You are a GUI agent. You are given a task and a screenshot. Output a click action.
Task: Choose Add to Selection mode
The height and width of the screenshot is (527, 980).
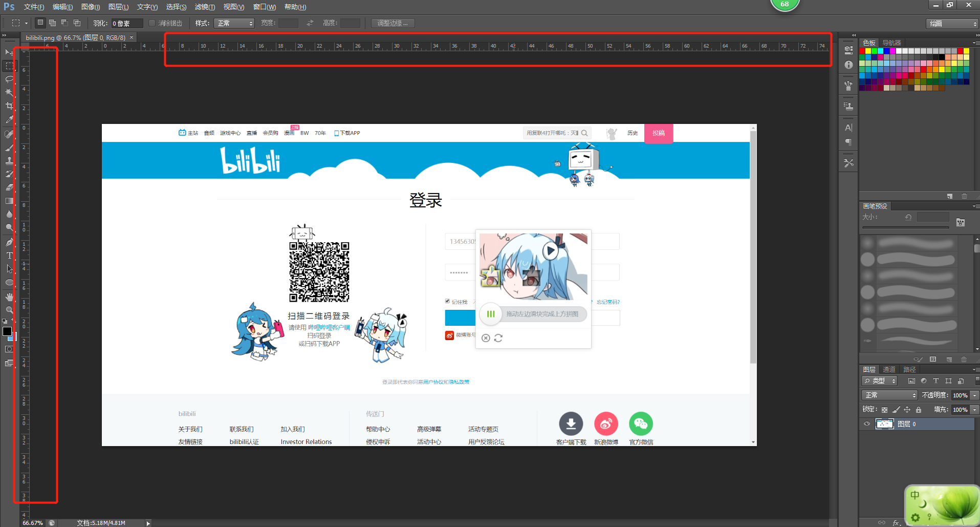(x=52, y=23)
